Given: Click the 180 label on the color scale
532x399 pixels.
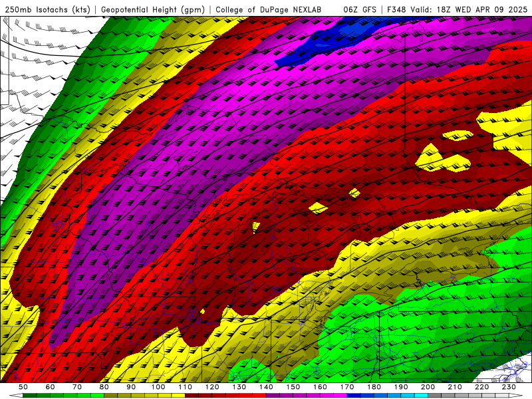Looking at the screenshot, I should tap(374, 387).
